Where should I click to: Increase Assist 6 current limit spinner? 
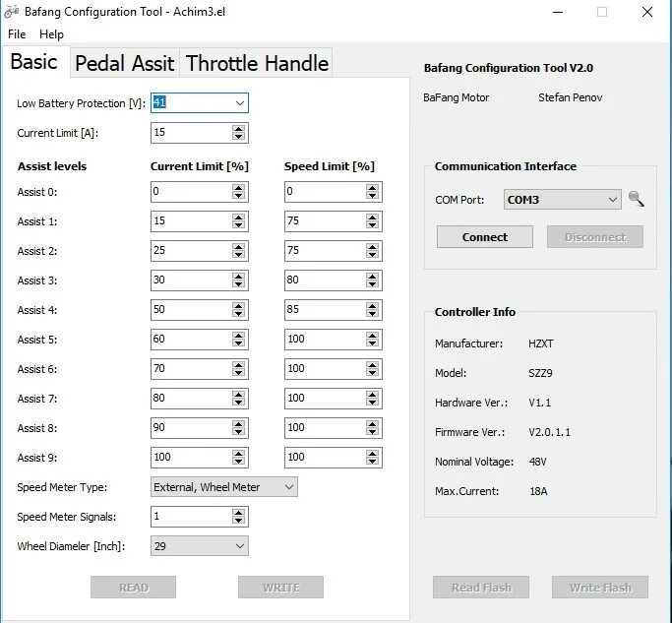(239, 365)
